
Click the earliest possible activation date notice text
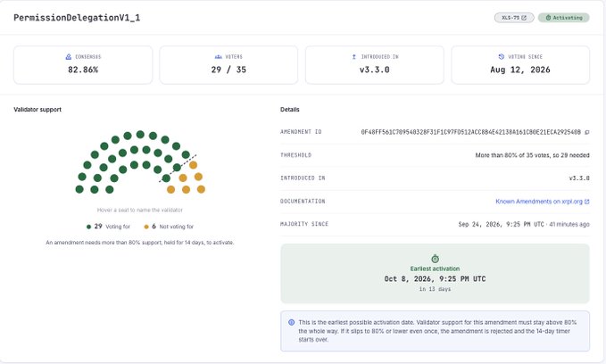tap(438, 331)
